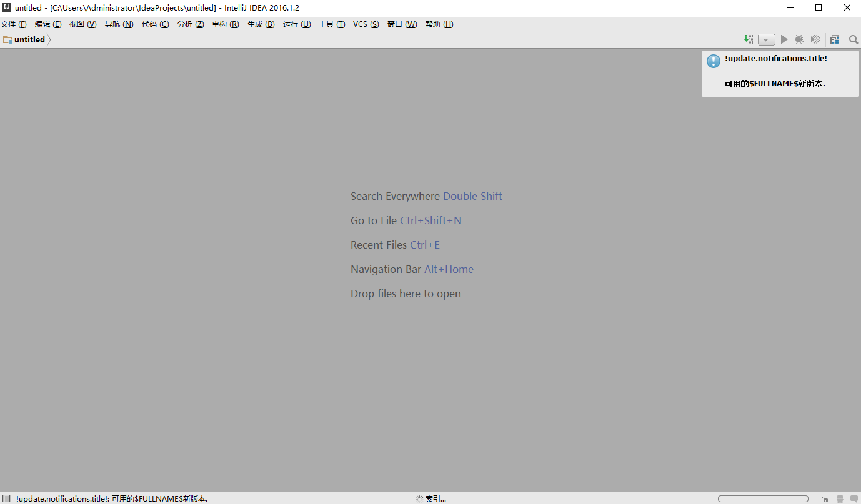Click the Debug bug icon
The width and height of the screenshot is (861, 504).
pos(799,39)
